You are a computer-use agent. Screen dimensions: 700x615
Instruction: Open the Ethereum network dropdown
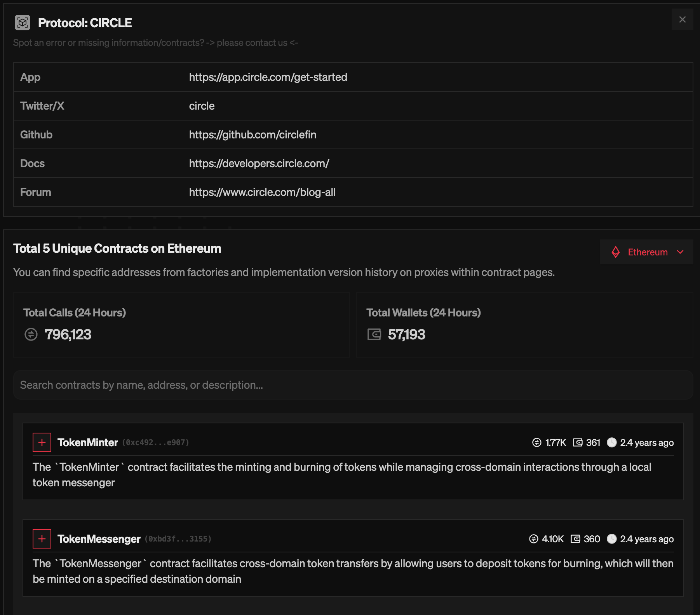(x=681, y=252)
